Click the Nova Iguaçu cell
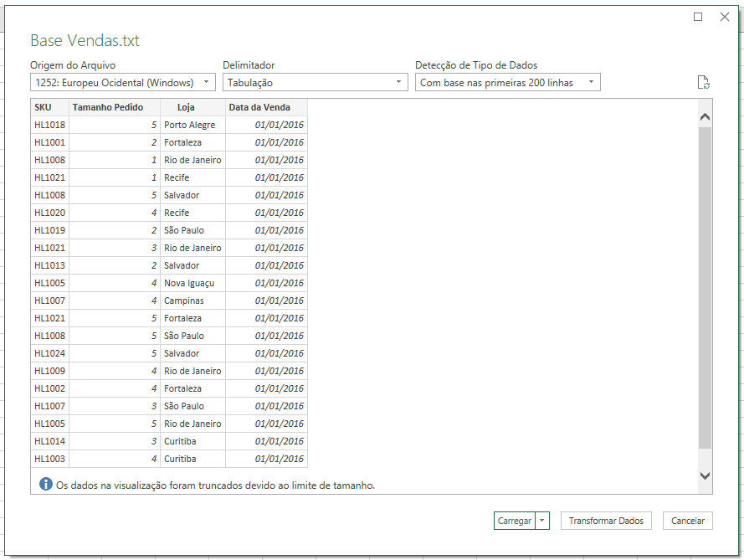744x560 pixels. point(192,283)
